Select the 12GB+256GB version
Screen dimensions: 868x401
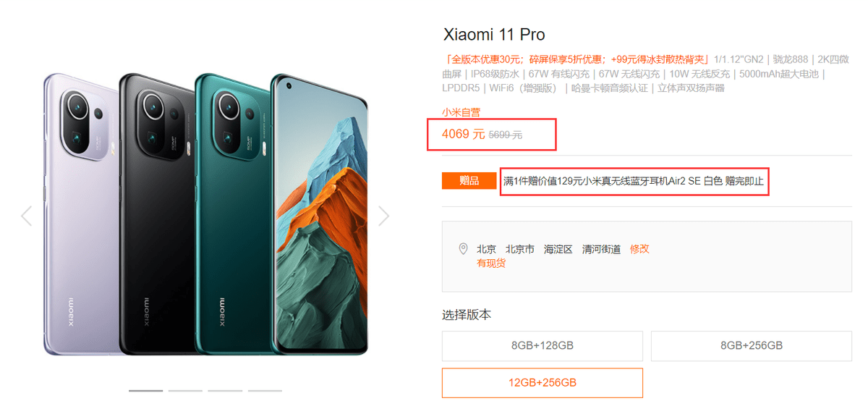pos(542,383)
